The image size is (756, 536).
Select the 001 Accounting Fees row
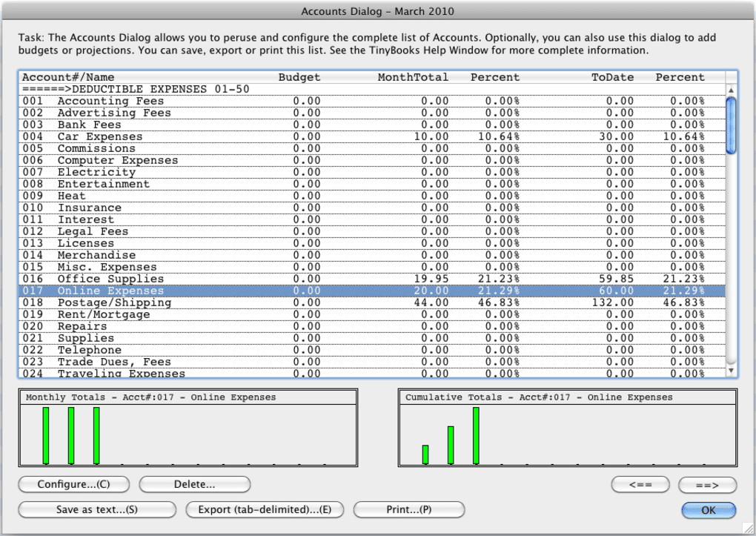[372, 101]
